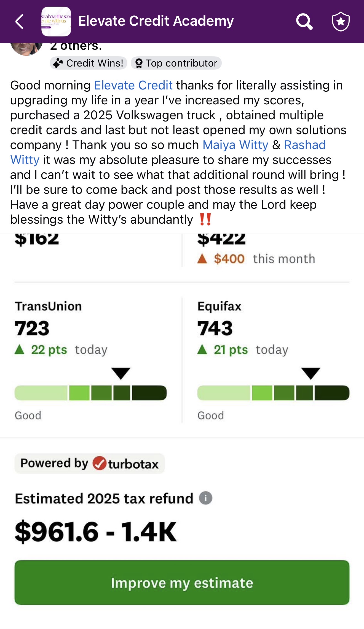The height and width of the screenshot is (629, 364).
Task: Open the Elevate Credit Academy group logo
Action: pos(56,21)
